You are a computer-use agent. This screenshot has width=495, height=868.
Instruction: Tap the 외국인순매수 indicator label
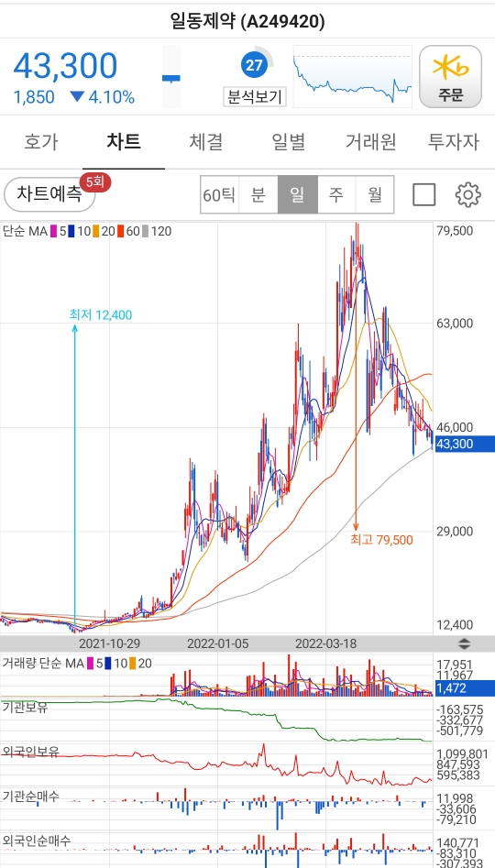[37, 841]
